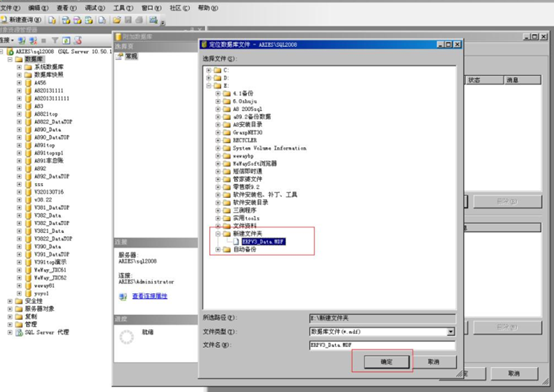This screenshot has width=554, height=392.
Task: Open the 编辑(E) menu
Action: pyautogui.click(x=39, y=8)
